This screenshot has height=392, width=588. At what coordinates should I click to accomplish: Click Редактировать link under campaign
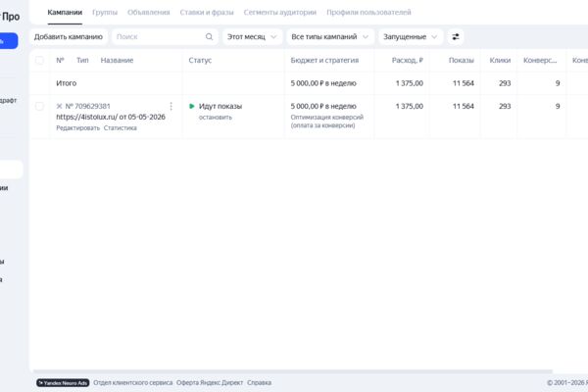(78, 128)
